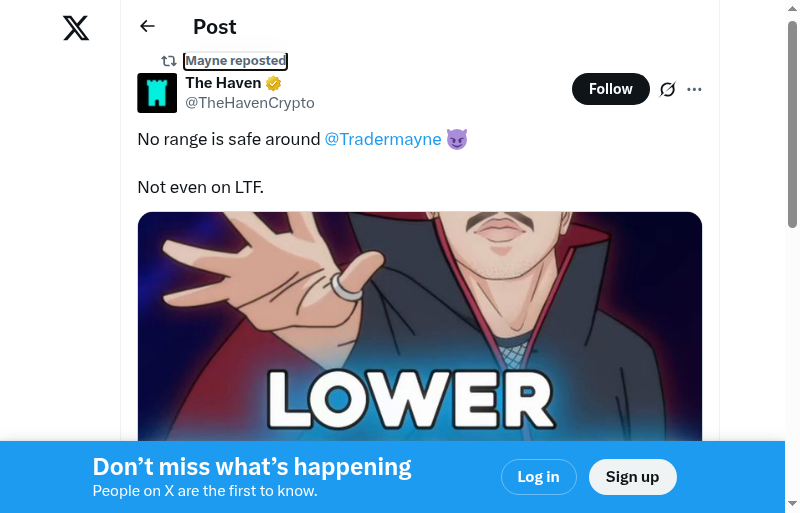Click the scrollbar up arrow
The height and width of the screenshot is (513, 800).
click(792, 9)
